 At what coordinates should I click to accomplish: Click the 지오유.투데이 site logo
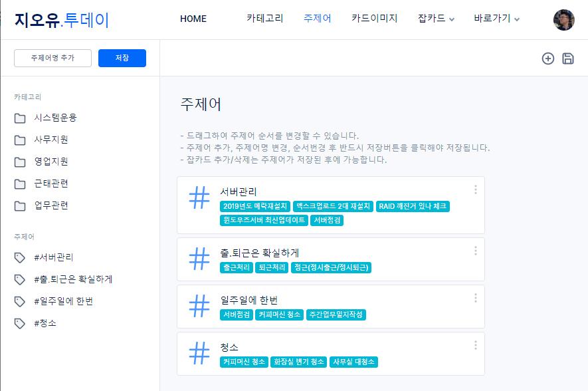(62, 20)
